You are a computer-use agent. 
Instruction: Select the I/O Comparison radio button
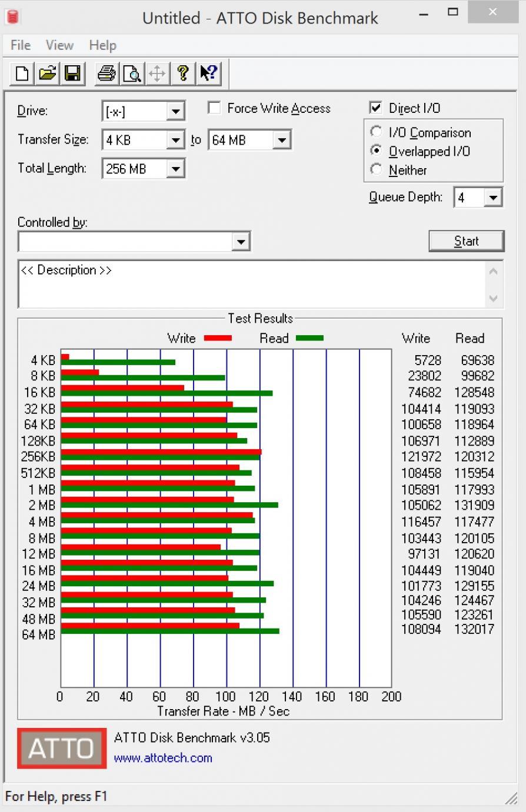click(x=376, y=132)
